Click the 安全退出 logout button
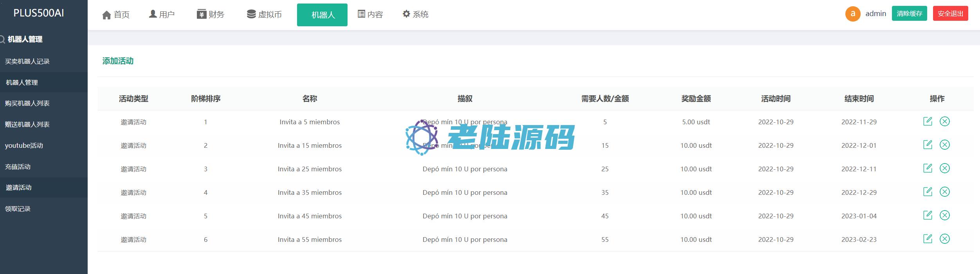Viewport: 980px width, 274px height. 950,14
